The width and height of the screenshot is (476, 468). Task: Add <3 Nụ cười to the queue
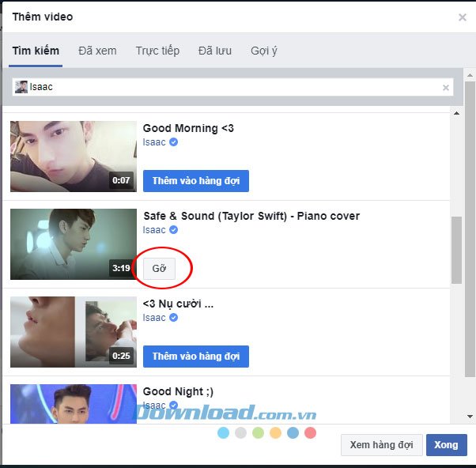pyautogui.click(x=196, y=357)
